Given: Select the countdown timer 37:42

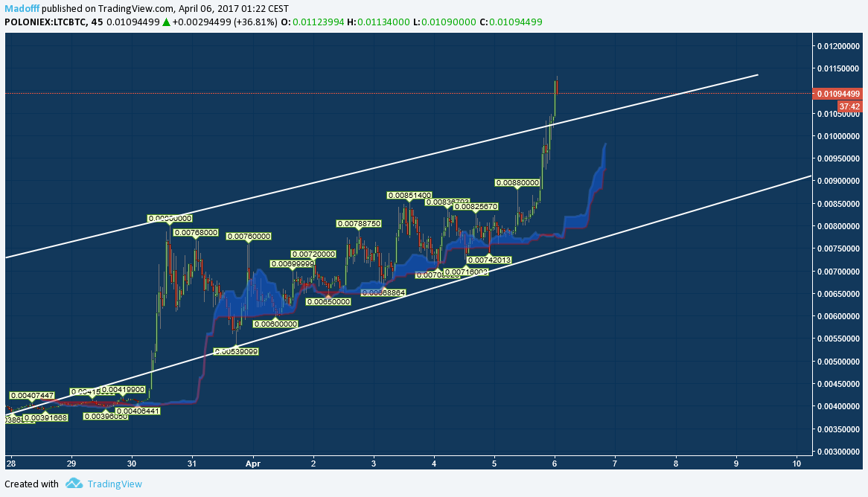Looking at the screenshot, I should [849, 106].
